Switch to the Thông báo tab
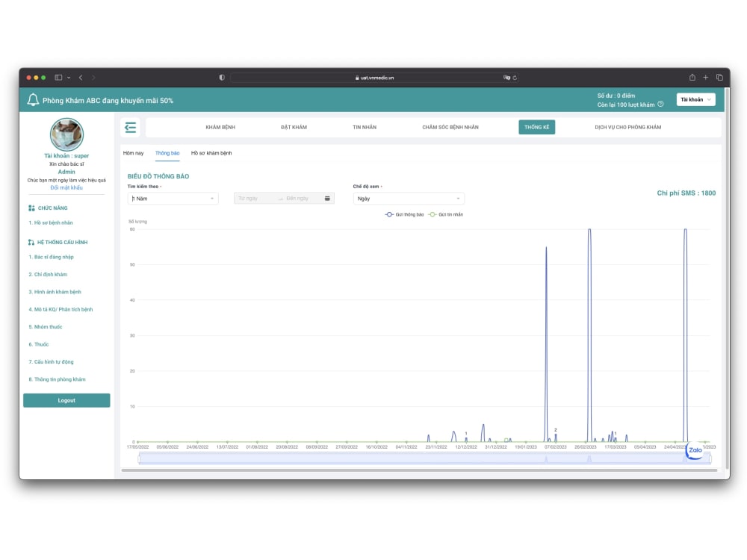 tap(167, 153)
